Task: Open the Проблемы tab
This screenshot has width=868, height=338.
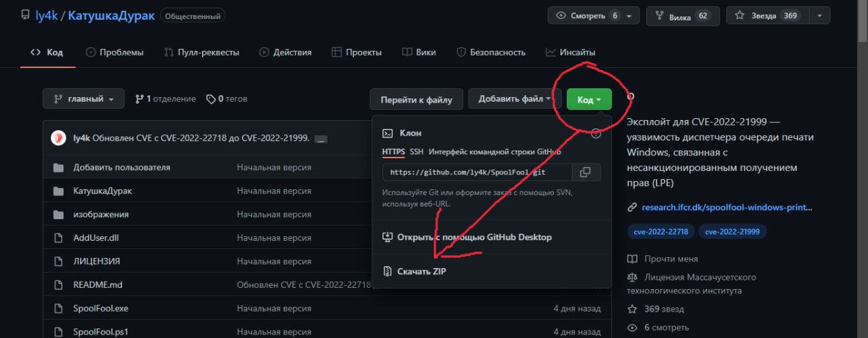Action: pyautogui.click(x=115, y=52)
